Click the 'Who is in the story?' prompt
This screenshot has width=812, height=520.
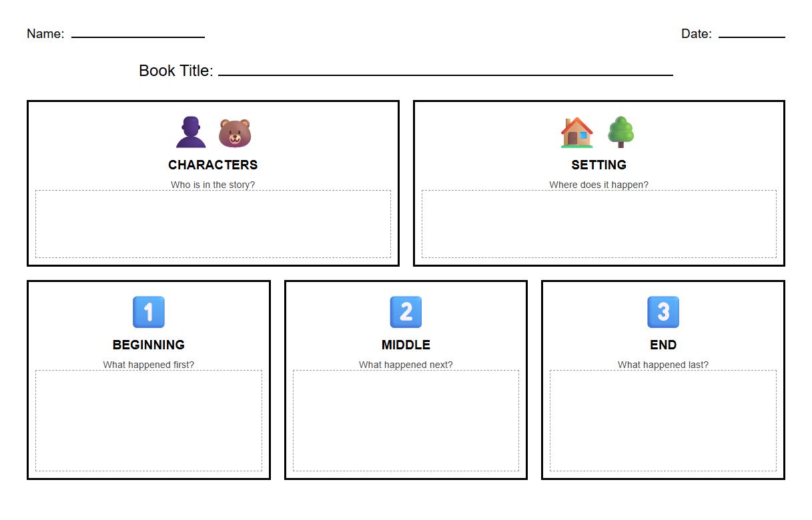[x=212, y=185]
